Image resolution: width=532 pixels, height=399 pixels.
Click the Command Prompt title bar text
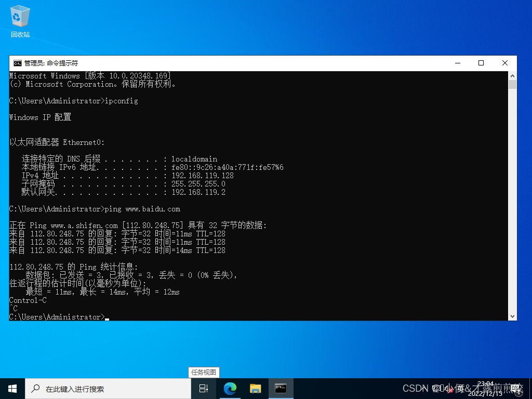click(51, 63)
